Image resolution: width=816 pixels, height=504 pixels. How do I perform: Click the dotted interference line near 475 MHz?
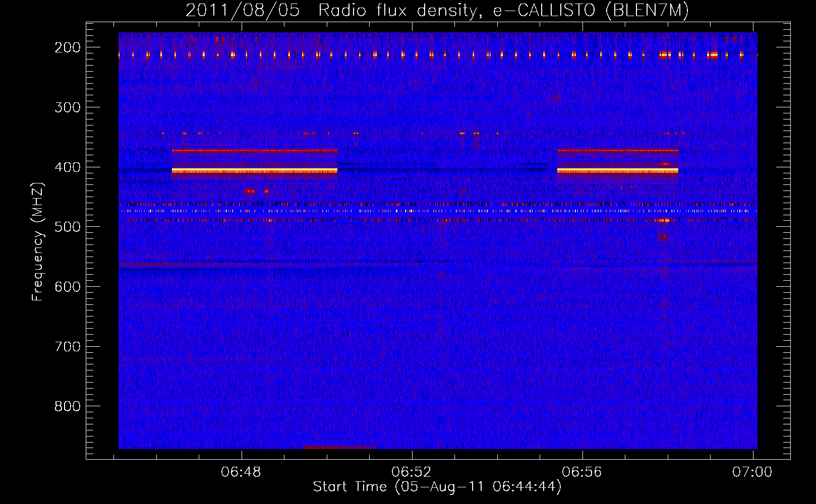click(x=438, y=211)
